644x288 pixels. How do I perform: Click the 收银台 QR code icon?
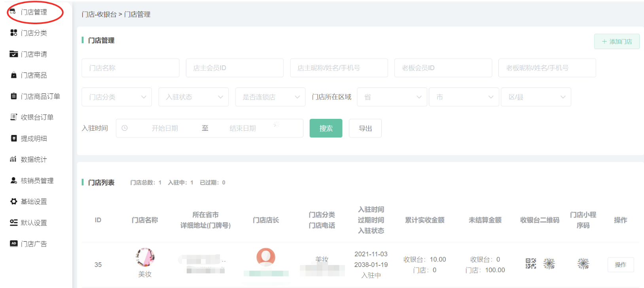[531, 263]
